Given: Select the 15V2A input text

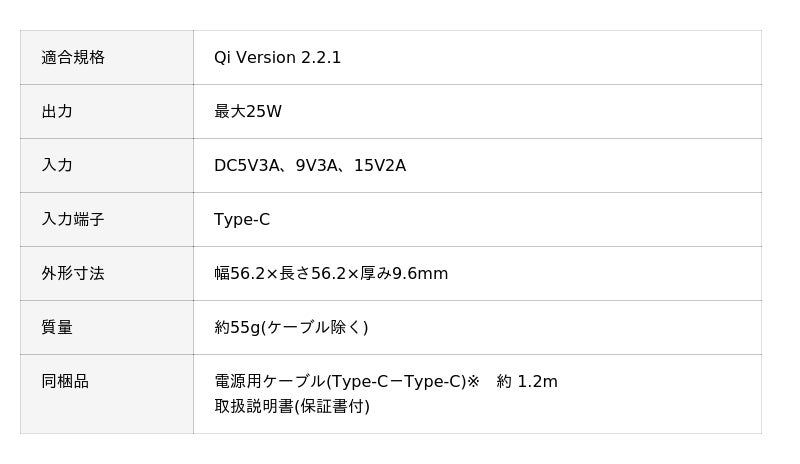Looking at the screenshot, I should click(x=380, y=166).
